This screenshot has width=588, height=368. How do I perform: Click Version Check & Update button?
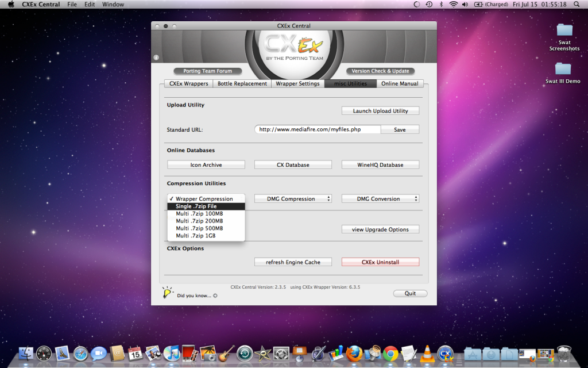point(380,71)
